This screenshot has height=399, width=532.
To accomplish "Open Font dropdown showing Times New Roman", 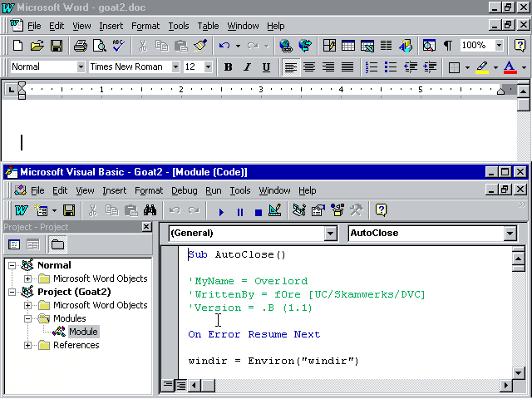I will (175, 66).
